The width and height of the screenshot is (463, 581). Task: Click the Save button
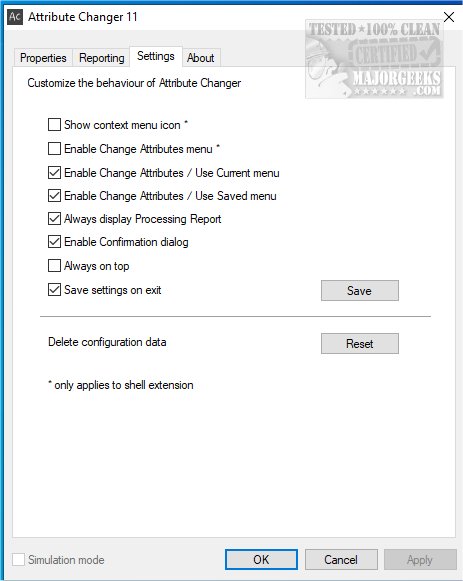[360, 290]
